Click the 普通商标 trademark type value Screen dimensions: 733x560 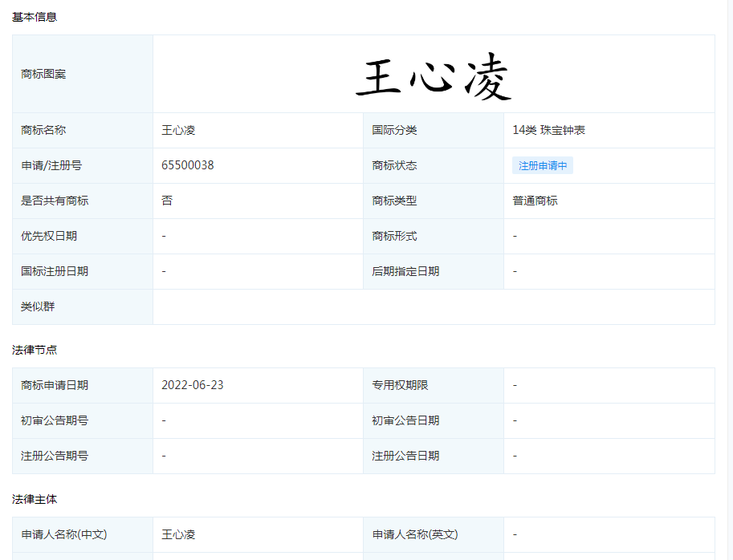click(x=535, y=201)
